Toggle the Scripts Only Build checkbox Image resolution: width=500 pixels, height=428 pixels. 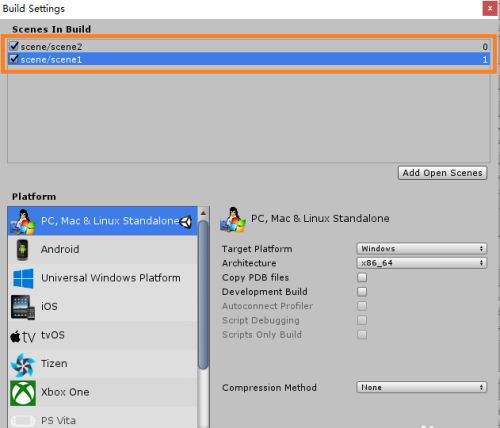coord(362,334)
